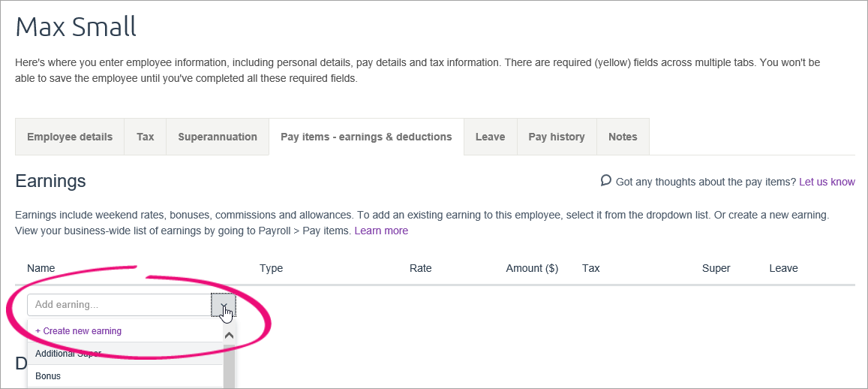Switch to the Employee details tab

[x=70, y=137]
